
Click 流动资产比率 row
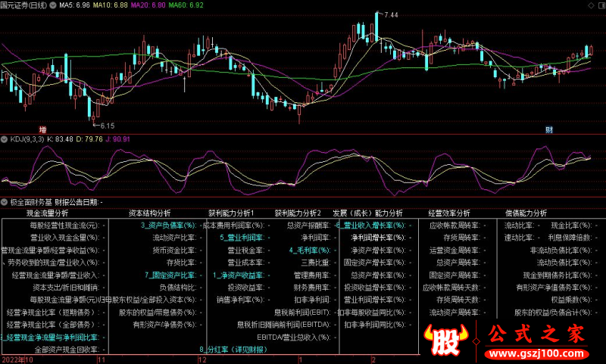[x=174, y=238]
